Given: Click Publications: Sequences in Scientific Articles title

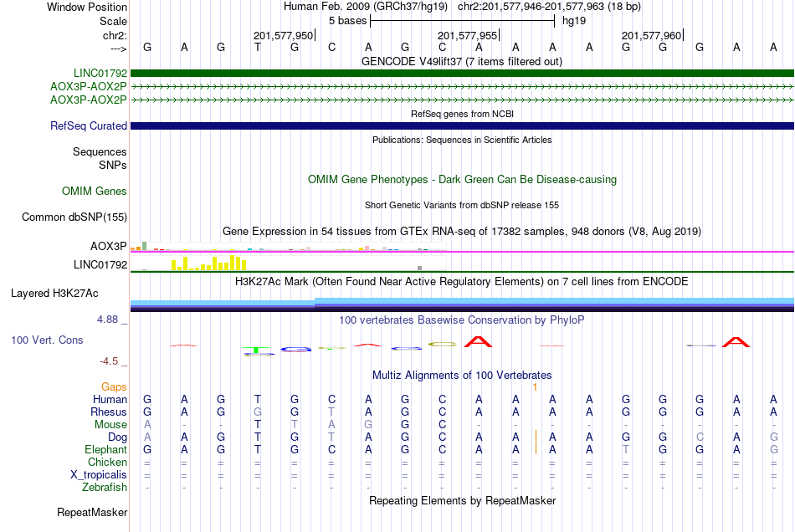Looking at the screenshot, I should click(462, 140).
